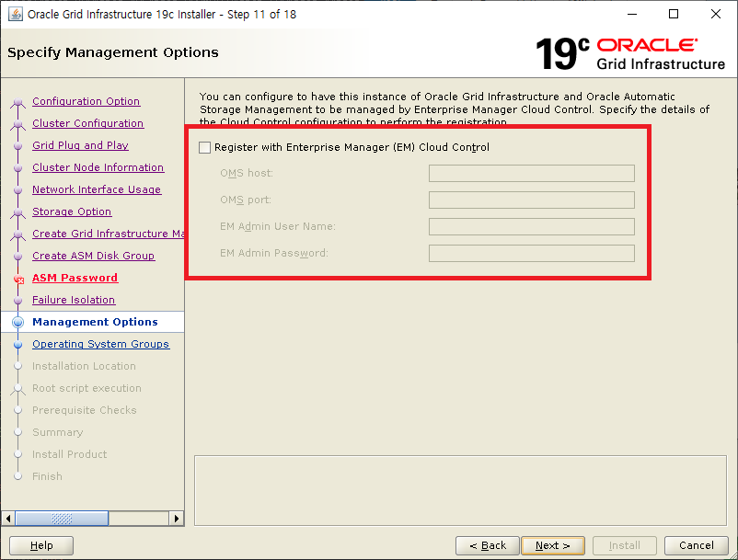Click the Next button
The height and width of the screenshot is (560, 738).
click(x=552, y=545)
